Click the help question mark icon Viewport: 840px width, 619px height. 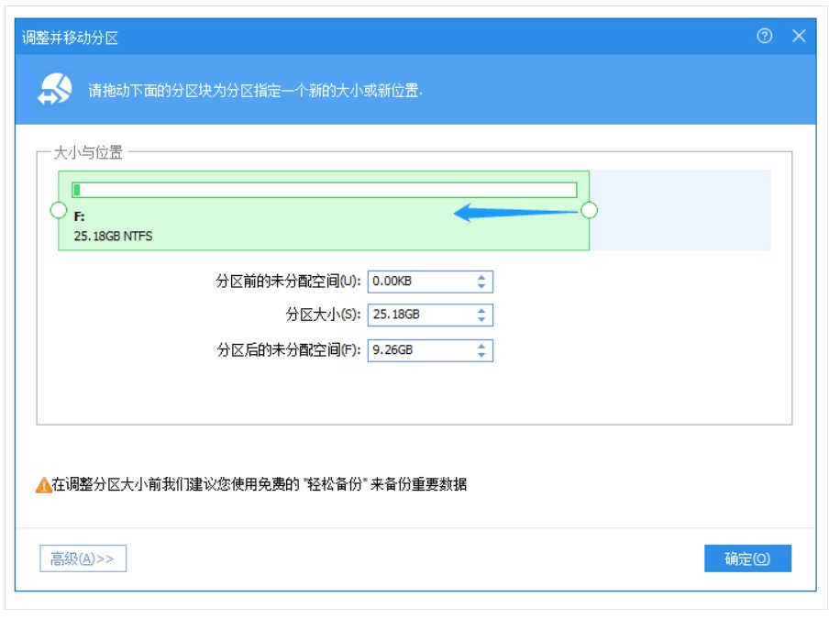point(764,37)
